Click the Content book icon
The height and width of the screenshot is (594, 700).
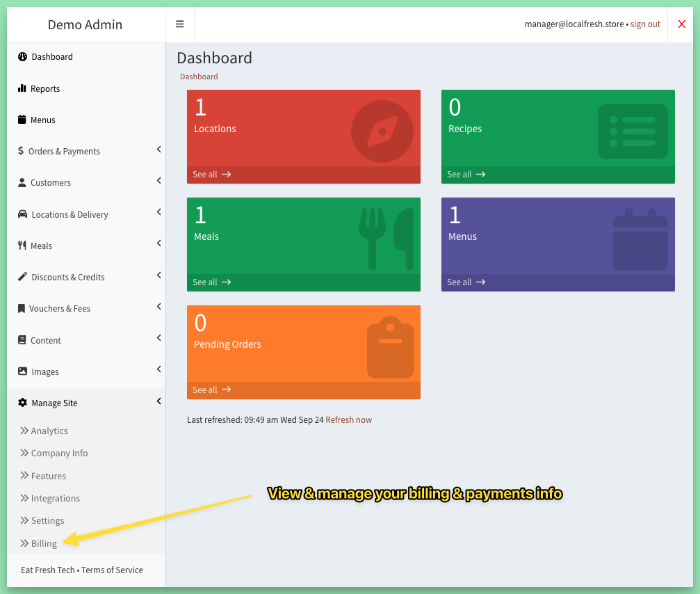(22, 340)
